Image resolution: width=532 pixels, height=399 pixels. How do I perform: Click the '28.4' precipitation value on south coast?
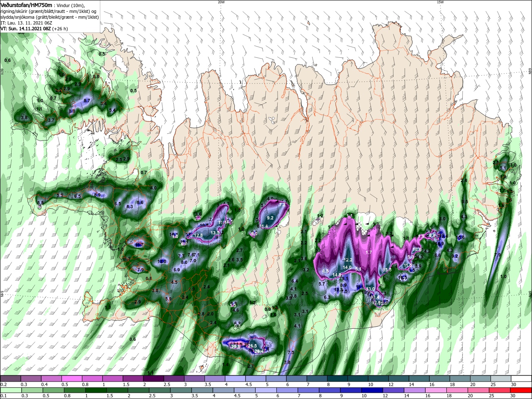(x=258, y=352)
